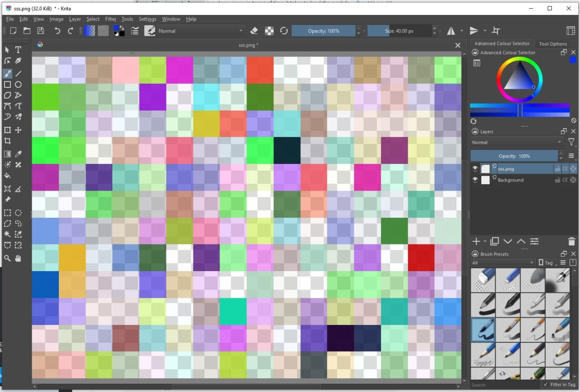Expand the layer blending mode dropdown

tap(516, 142)
